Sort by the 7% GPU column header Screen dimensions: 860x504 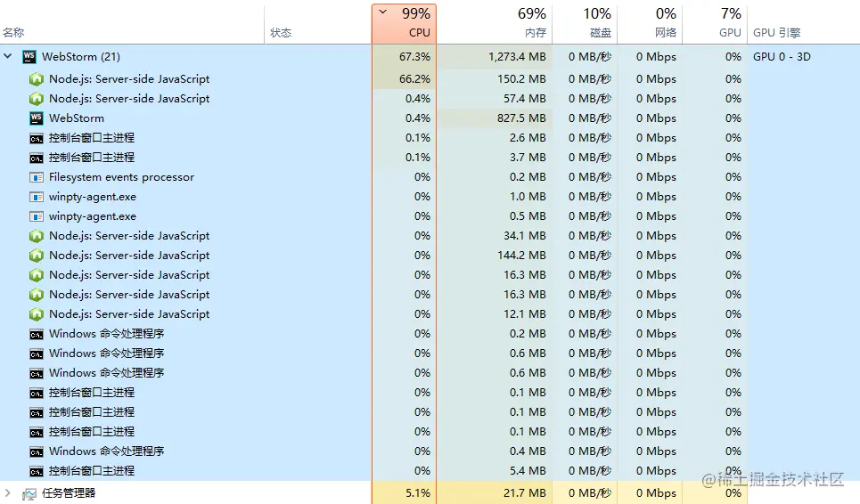pyautogui.click(x=715, y=23)
